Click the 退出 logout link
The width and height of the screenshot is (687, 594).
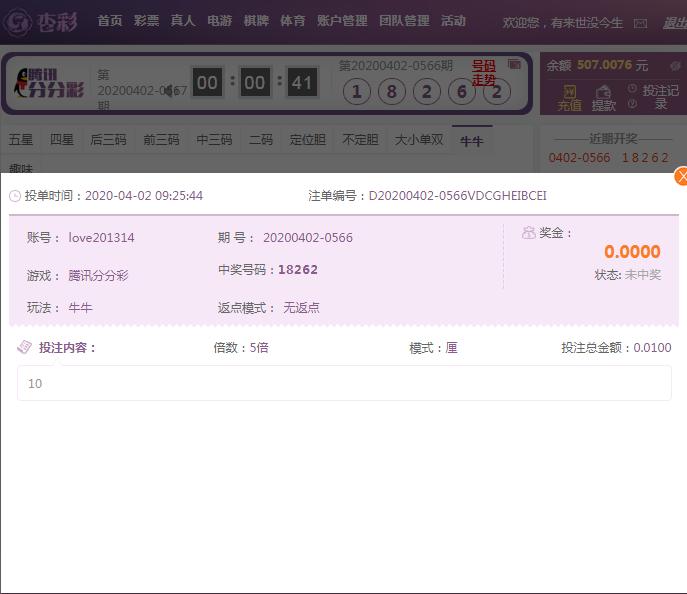pos(675,23)
